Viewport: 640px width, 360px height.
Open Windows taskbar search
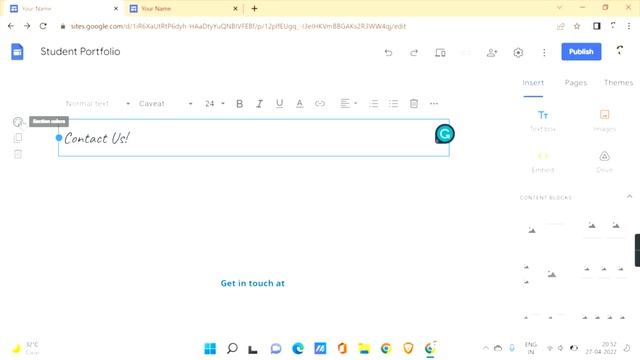point(232,349)
